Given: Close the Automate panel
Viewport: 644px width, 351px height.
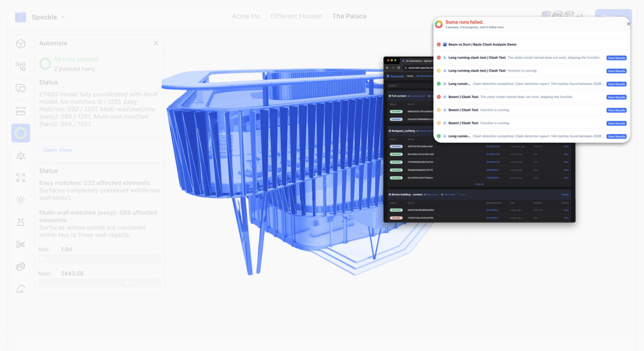Looking at the screenshot, I should [x=156, y=43].
